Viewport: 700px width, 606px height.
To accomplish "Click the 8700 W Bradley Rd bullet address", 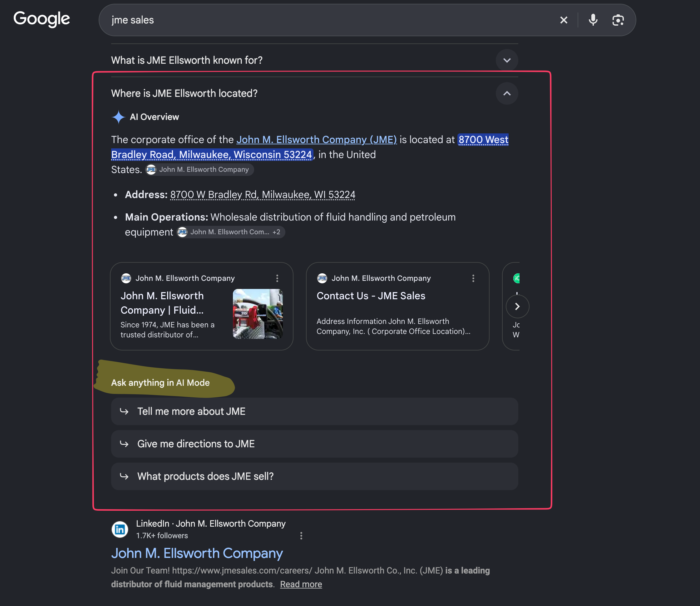I will pos(263,195).
